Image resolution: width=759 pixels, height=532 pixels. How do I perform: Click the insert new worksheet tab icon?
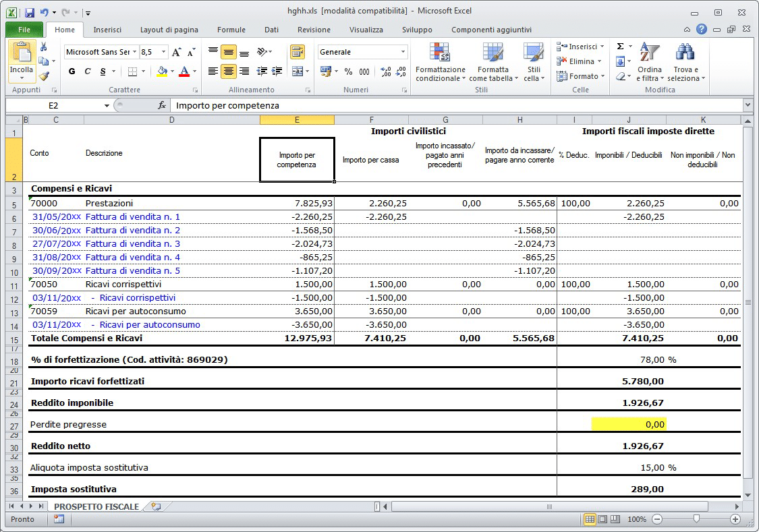156,506
